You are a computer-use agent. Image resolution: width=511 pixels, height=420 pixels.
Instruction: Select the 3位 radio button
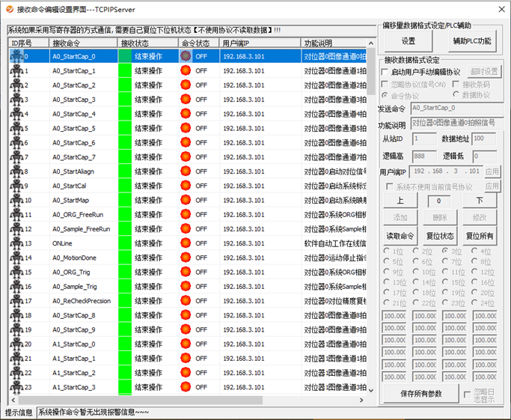point(446,252)
